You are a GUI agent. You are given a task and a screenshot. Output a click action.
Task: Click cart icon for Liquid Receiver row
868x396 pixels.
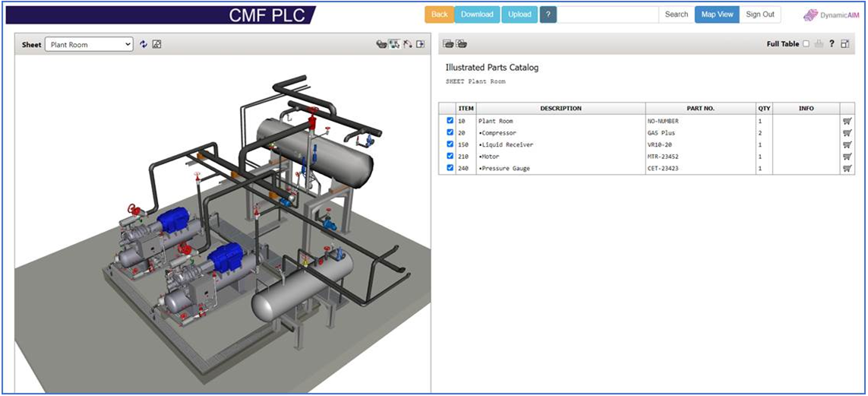tap(847, 144)
